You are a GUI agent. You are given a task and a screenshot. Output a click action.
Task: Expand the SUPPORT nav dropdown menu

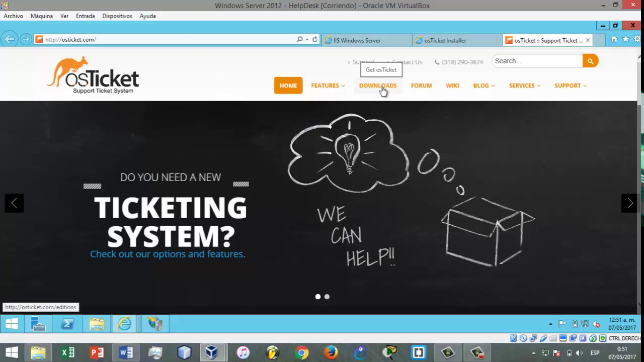pos(571,85)
